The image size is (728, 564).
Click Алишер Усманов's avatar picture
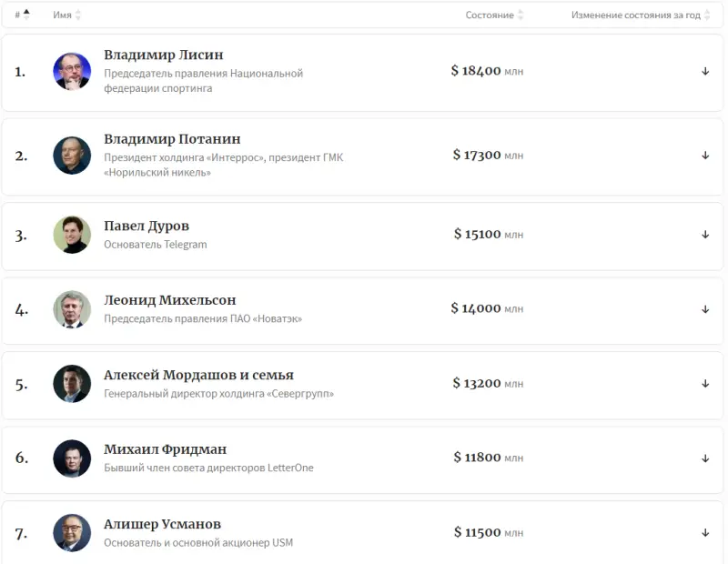point(72,533)
